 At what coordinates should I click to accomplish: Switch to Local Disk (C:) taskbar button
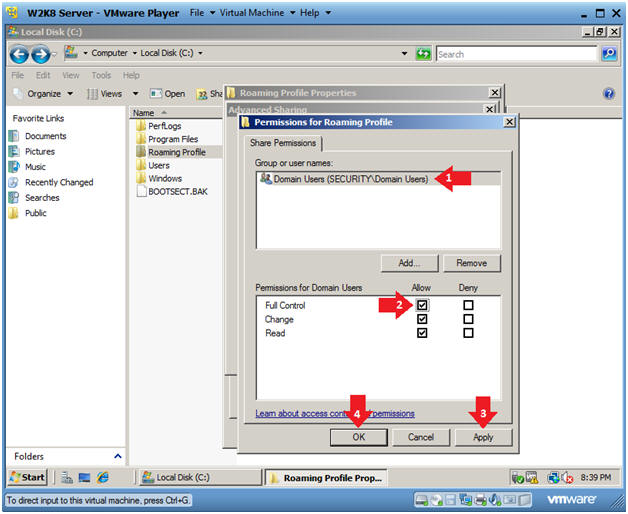click(x=199, y=477)
